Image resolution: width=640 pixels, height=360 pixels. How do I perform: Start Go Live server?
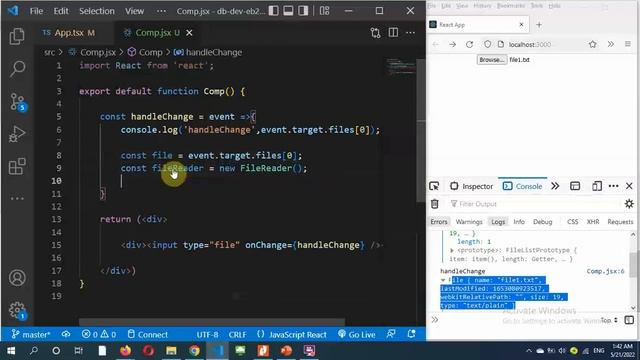pos(357,335)
